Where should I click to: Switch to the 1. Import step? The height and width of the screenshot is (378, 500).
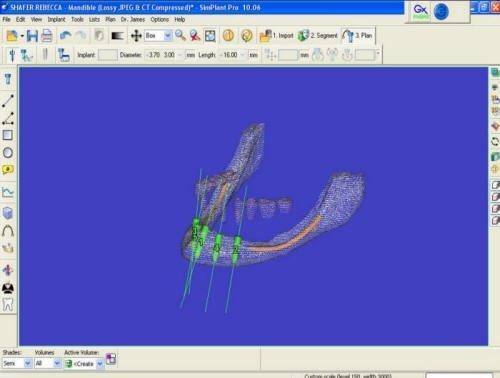point(276,35)
